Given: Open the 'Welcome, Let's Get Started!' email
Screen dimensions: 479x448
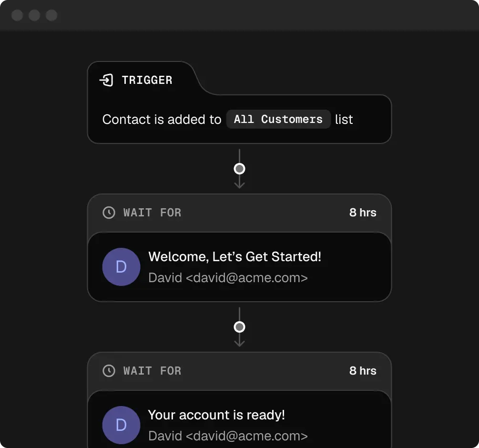Looking at the screenshot, I should pos(235,256).
